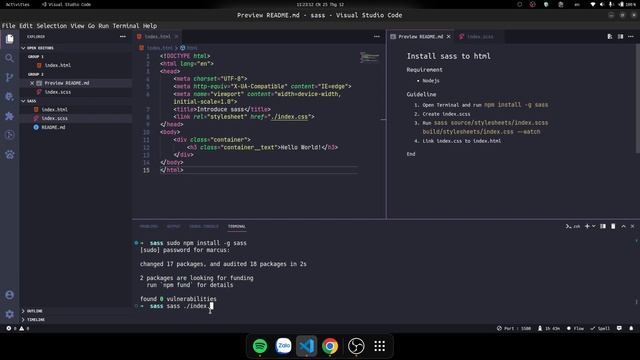Collapse the SASS folder section
Screen dimensions: 640x360
coord(29,101)
